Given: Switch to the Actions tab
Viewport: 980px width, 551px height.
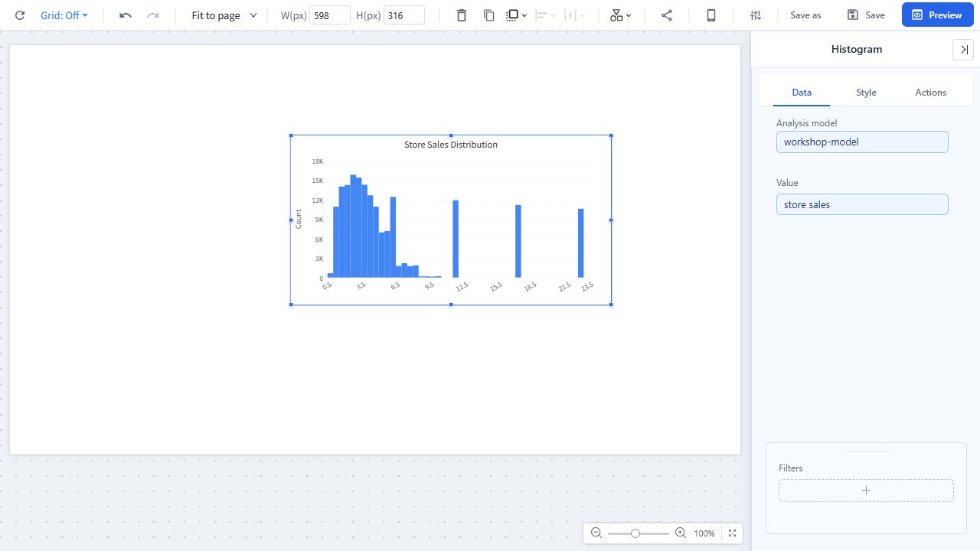Looking at the screenshot, I should (x=931, y=93).
